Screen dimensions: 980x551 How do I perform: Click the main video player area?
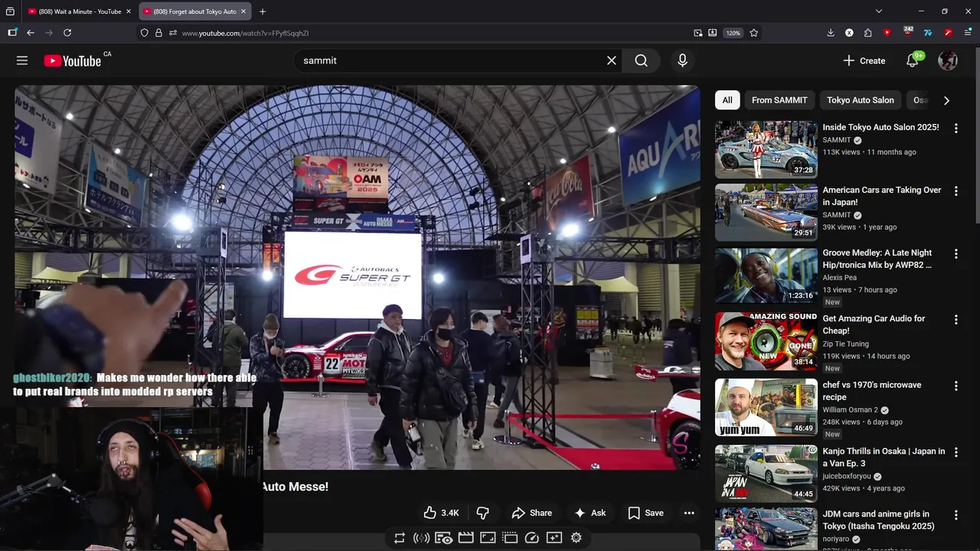coord(357,277)
